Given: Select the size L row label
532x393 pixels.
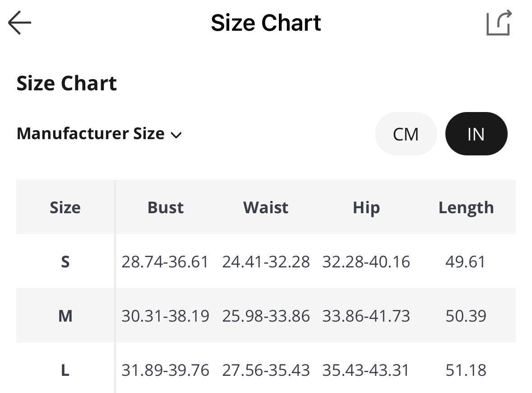Looking at the screenshot, I should click(65, 370).
